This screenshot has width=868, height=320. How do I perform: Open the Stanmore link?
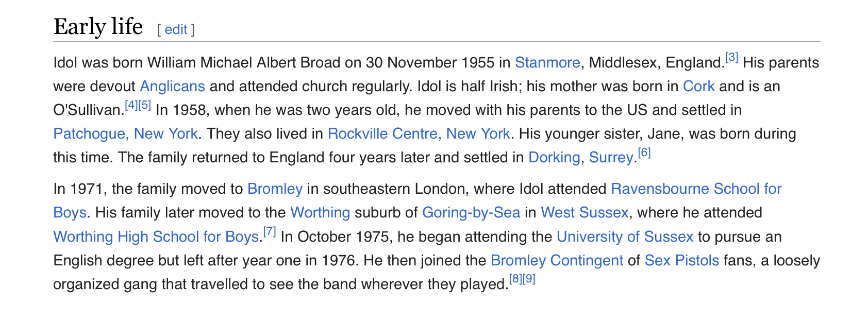[x=547, y=63]
